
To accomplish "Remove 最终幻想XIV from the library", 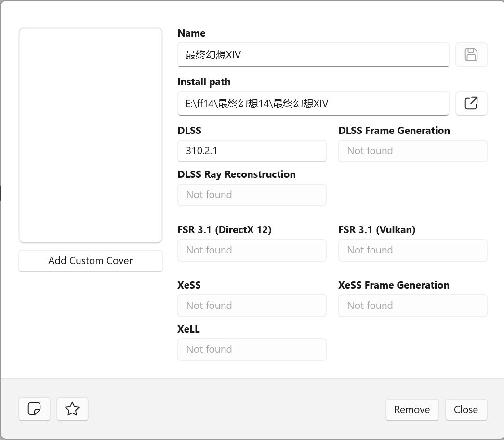I will click(x=412, y=409).
